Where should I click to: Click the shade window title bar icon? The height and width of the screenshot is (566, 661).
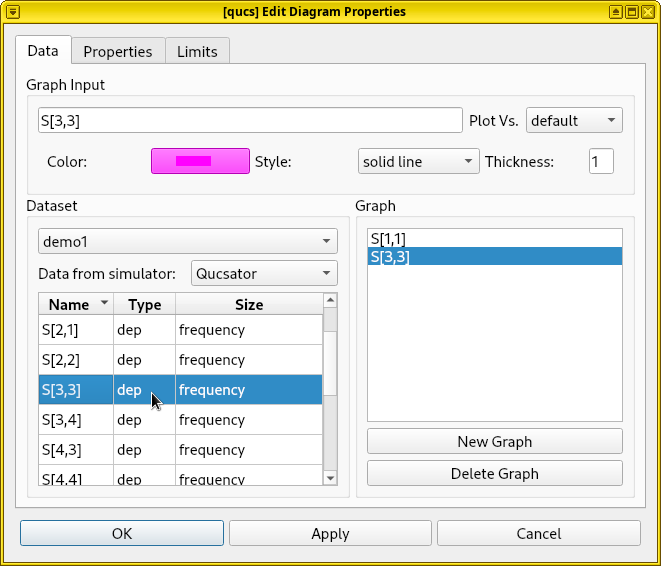tap(617, 11)
